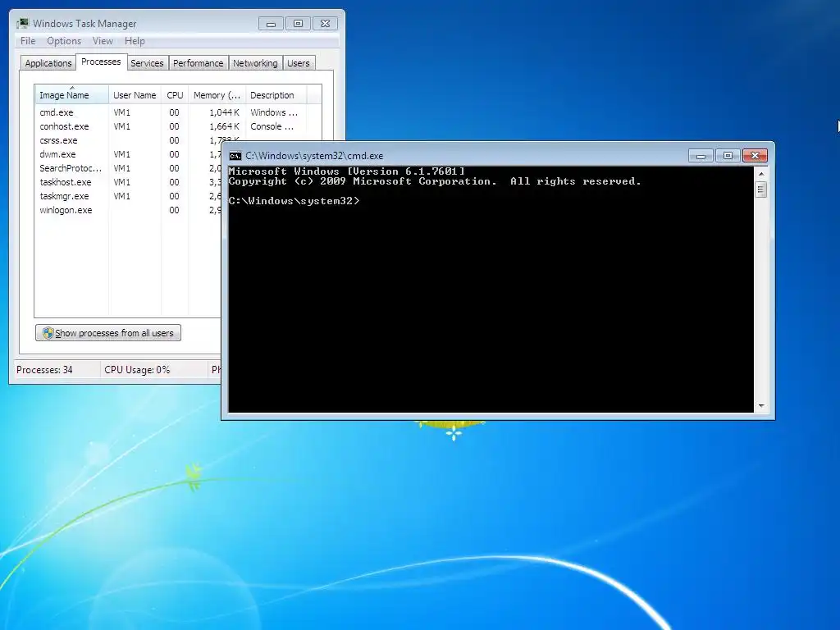The height and width of the screenshot is (630, 840).
Task: Sort by the Memory column header
Action: click(x=217, y=95)
